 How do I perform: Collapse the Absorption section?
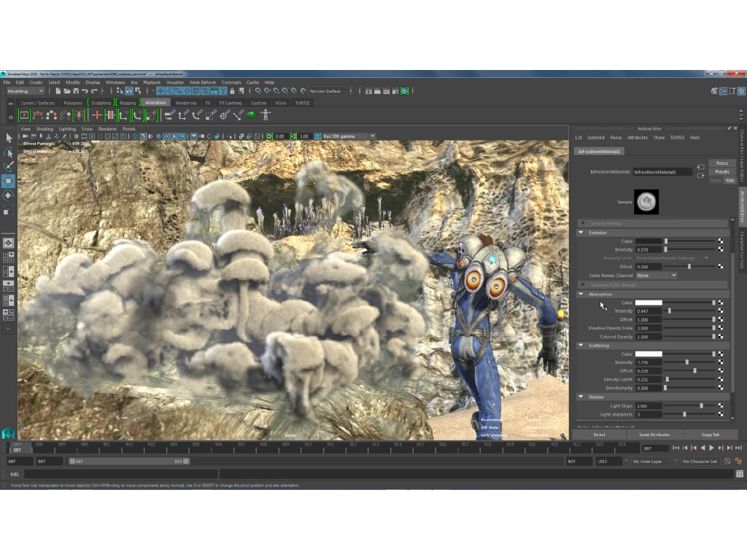point(581,294)
